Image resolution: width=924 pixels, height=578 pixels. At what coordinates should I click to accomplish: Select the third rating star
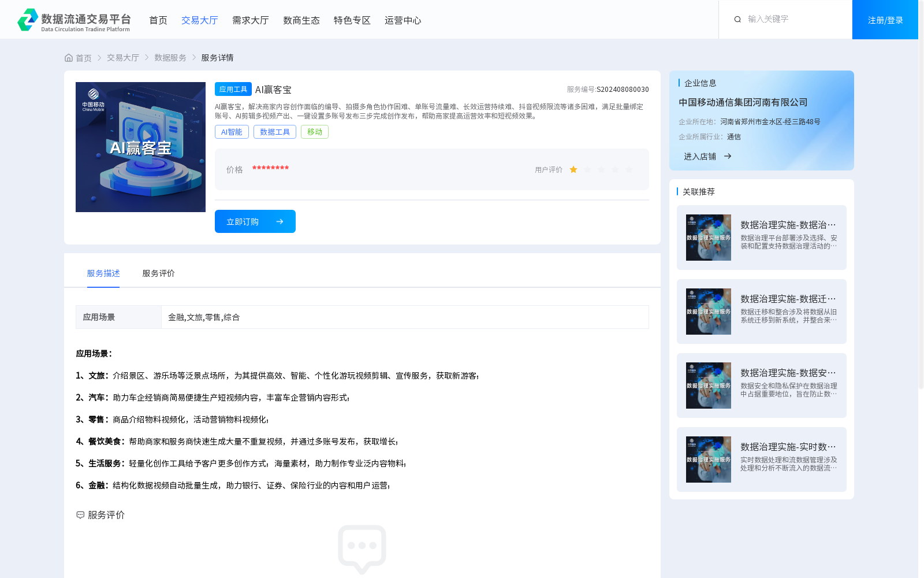coord(601,169)
